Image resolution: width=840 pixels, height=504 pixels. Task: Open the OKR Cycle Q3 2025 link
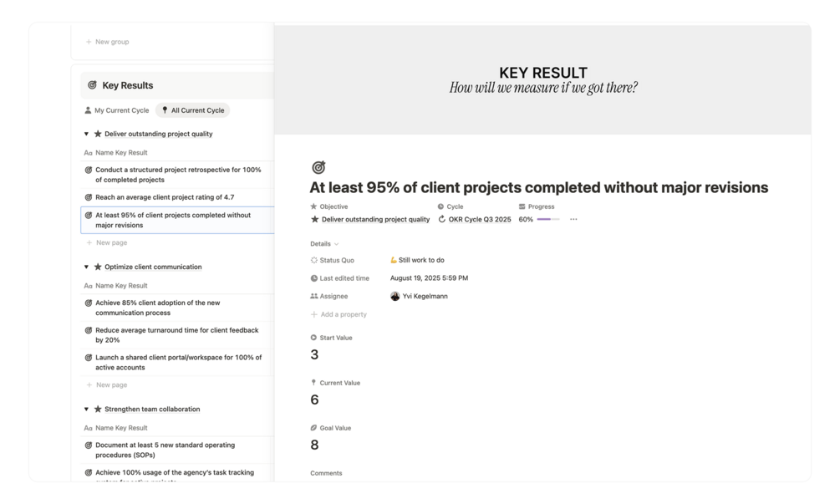click(480, 220)
